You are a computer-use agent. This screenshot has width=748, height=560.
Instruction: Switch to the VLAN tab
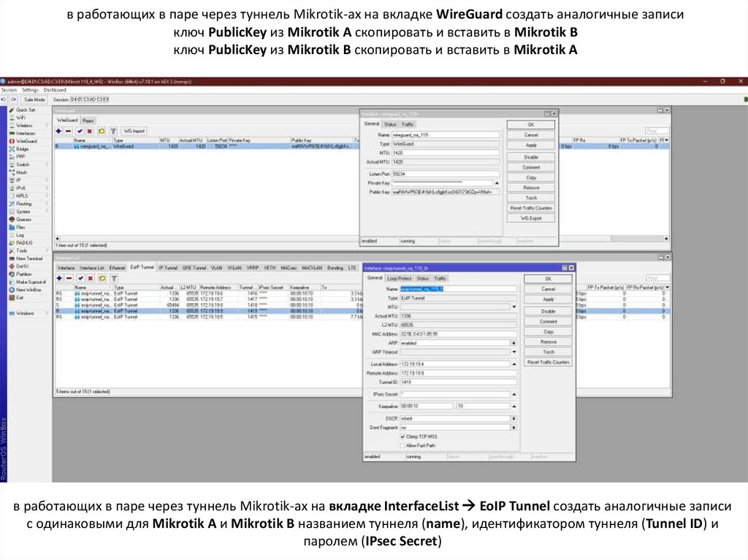[x=216, y=268]
